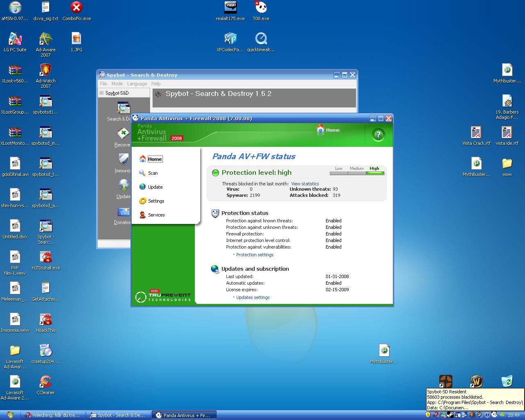The width and height of the screenshot is (525, 420).
Task: Select the HJTInstall.exe desktop icon
Action: 46,260
